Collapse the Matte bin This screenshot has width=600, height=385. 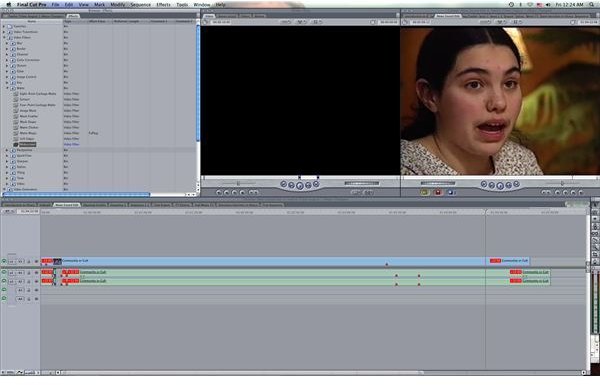[7, 88]
